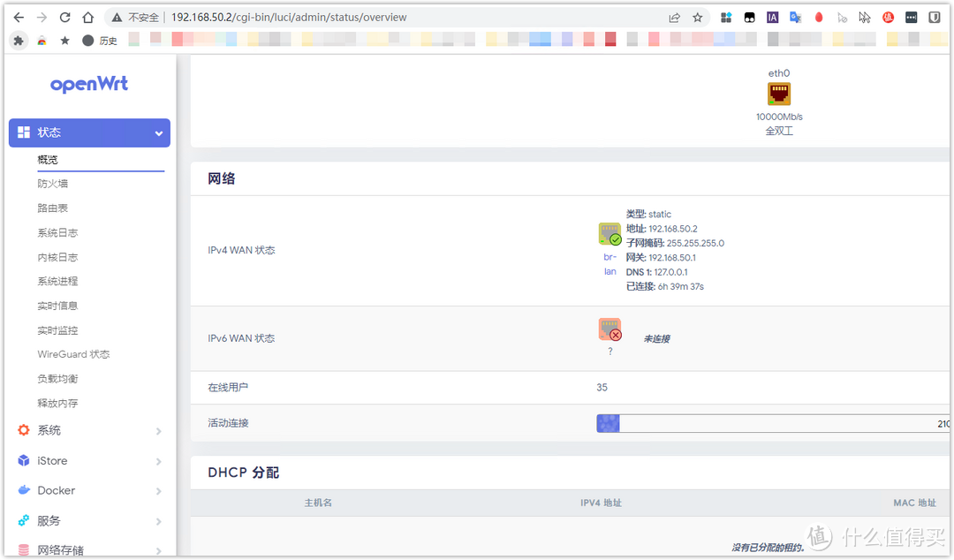
Task: Click the Docker whale icon
Action: pos(24,490)
